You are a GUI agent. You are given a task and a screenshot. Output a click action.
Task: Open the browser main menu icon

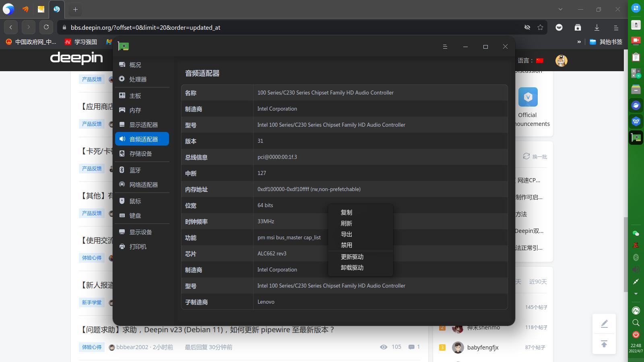click(x=616, y=27)
